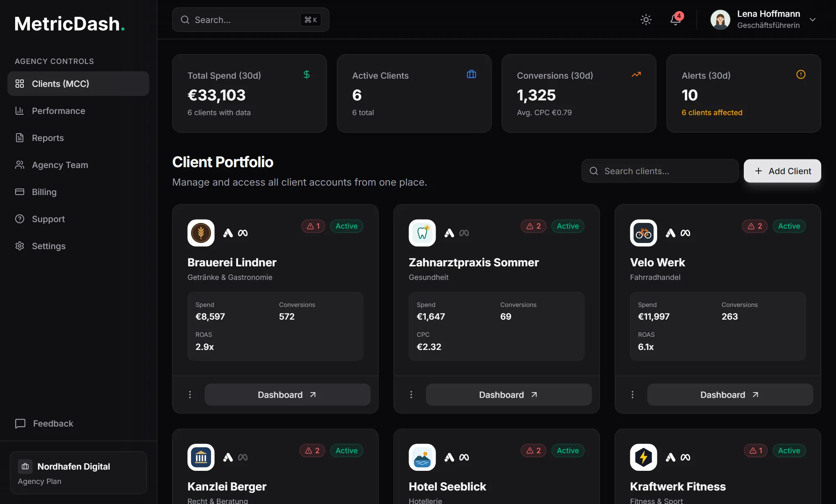Click Kanzlei Berger alert badge showing 2
Viewport: 836px width, 504px height.
pyautogui.click(x=312, y=451)
